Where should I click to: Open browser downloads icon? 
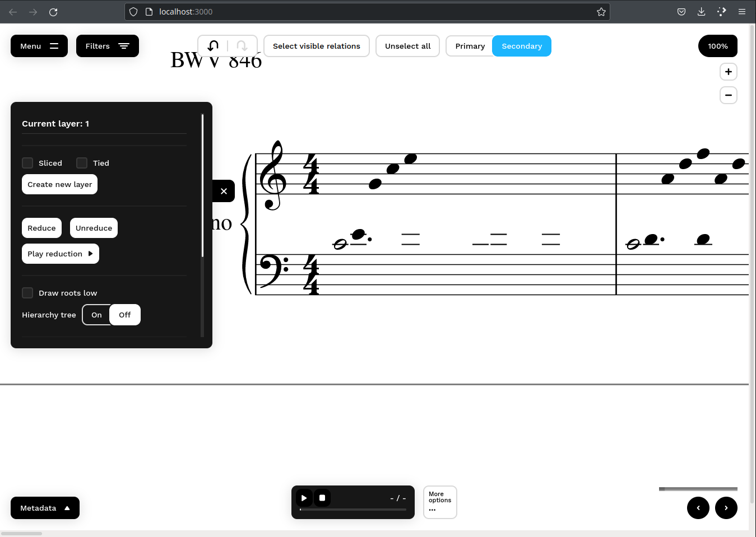click(x=701, y=12)
